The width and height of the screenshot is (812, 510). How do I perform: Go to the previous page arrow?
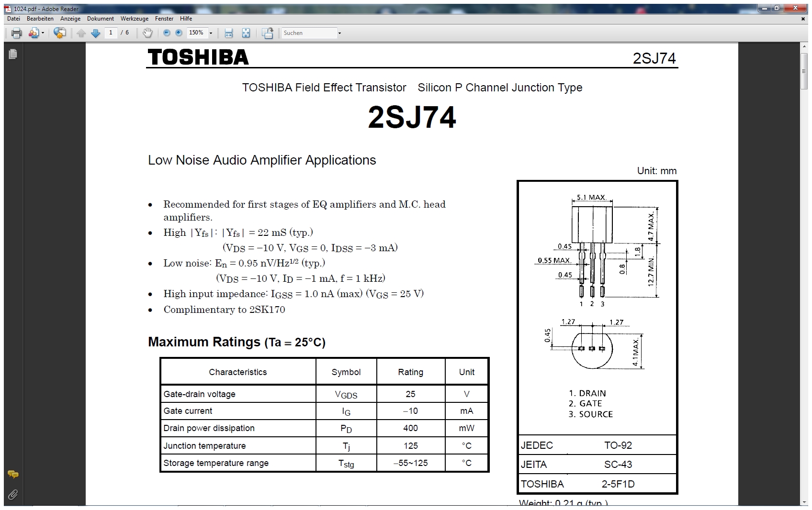tap(81, 33)
